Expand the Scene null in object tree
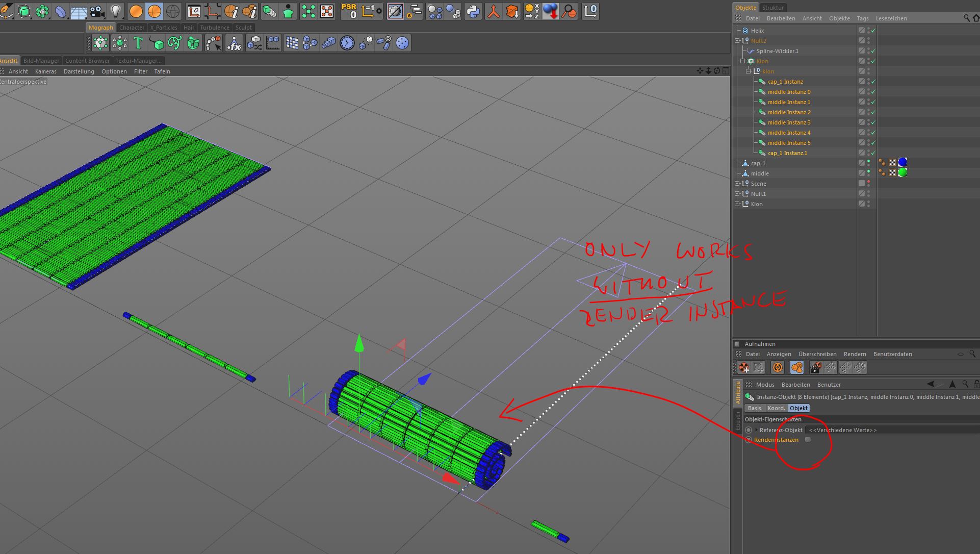 point(737,184)
